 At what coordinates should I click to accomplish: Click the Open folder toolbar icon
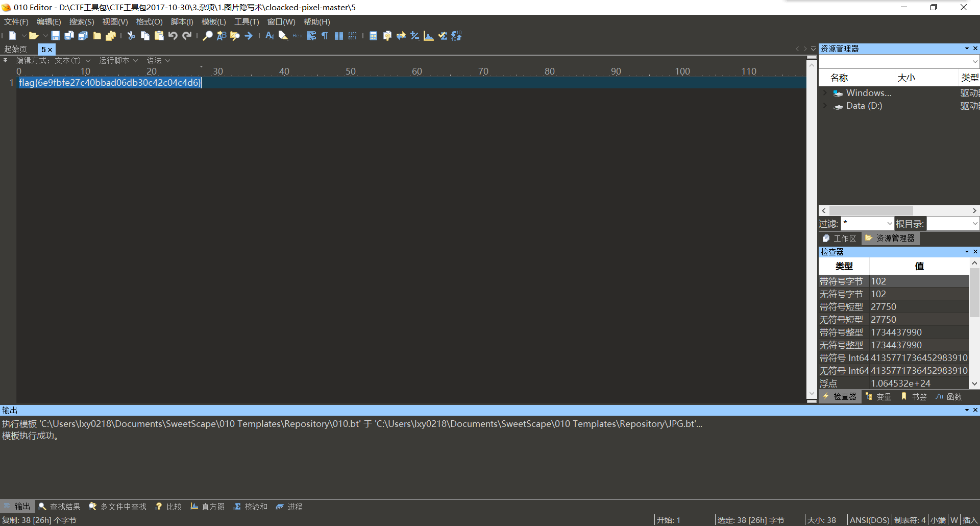(34, 36)
